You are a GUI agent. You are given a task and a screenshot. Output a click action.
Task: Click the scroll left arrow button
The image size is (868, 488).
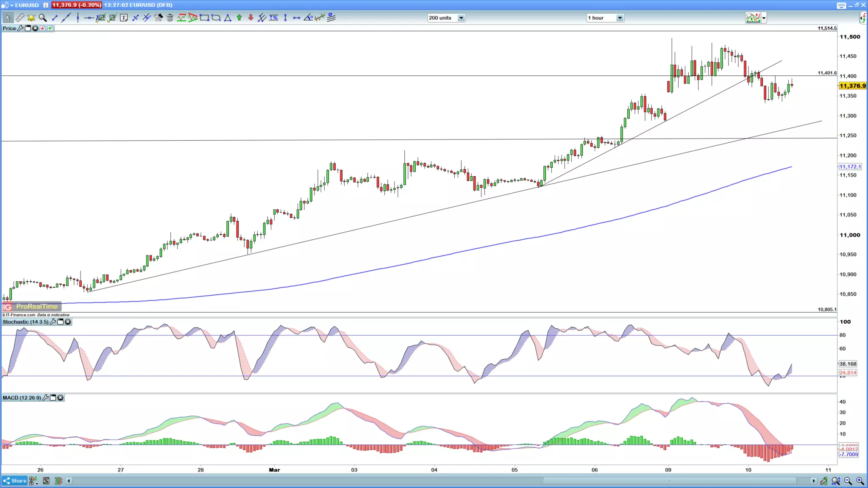(x=69, y=481)
